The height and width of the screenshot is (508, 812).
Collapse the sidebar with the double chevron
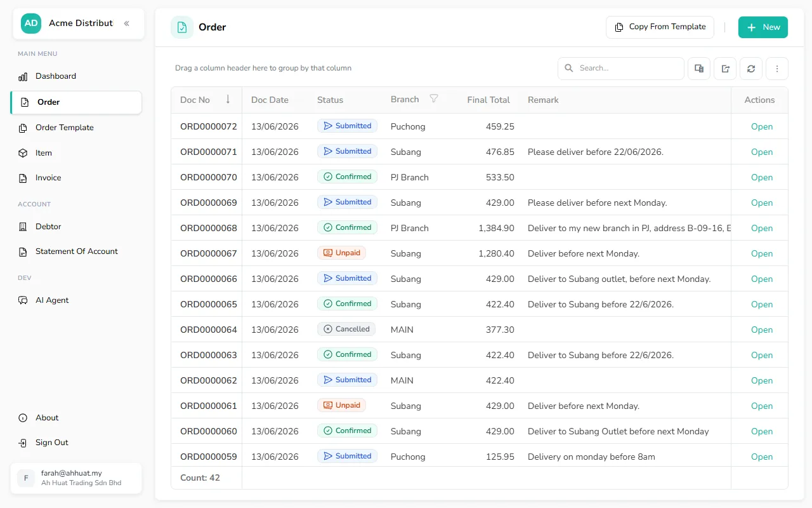pyautogui.click(x=126, y=23)
